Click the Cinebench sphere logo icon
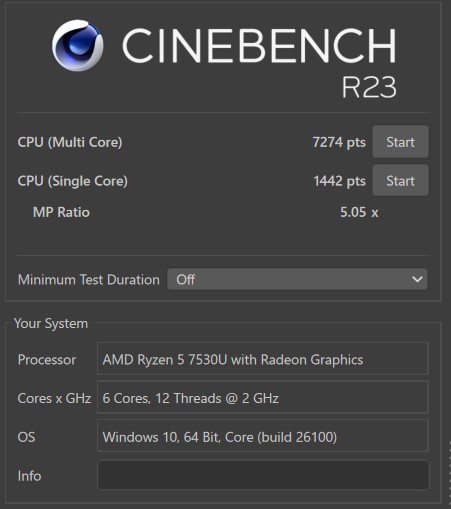This screenshot has width=451, height=509. pyautogui.click(x=77, y=45)
